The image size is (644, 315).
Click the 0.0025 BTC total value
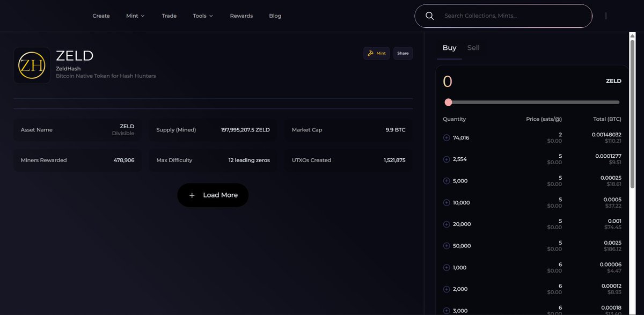pyautogui.click(x=612, y=243)
